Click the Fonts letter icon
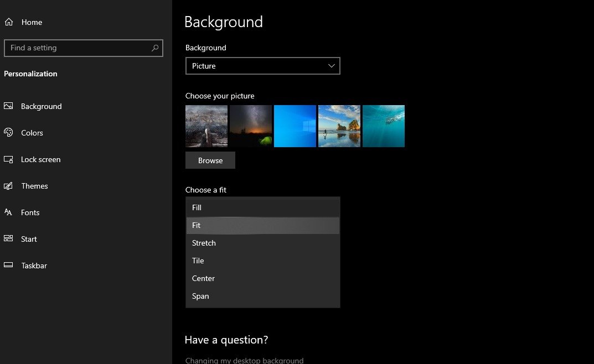 tap(8, 212)
